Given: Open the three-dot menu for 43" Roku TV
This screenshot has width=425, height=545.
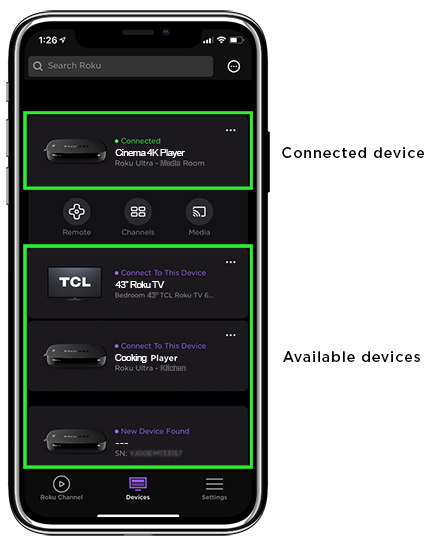Looking at the screenshot, I should [x=231, y=262].
